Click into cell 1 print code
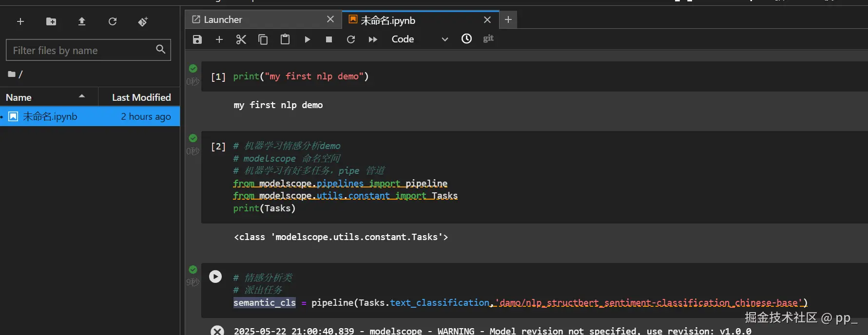The height and width of the screenshot is (335, 868). [301, 76]
